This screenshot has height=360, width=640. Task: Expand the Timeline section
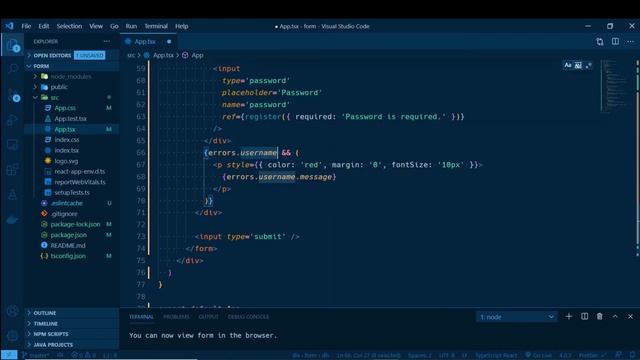click(x=72, y=324)
